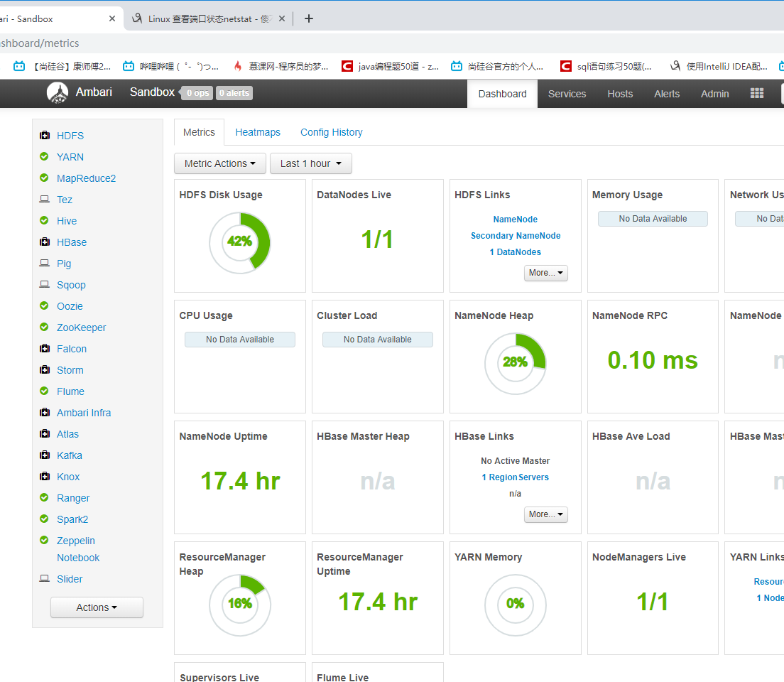The width and height of the screenshot is (784, 682).
Task: Open the NameNode link
Action: [x=515, y=219]
